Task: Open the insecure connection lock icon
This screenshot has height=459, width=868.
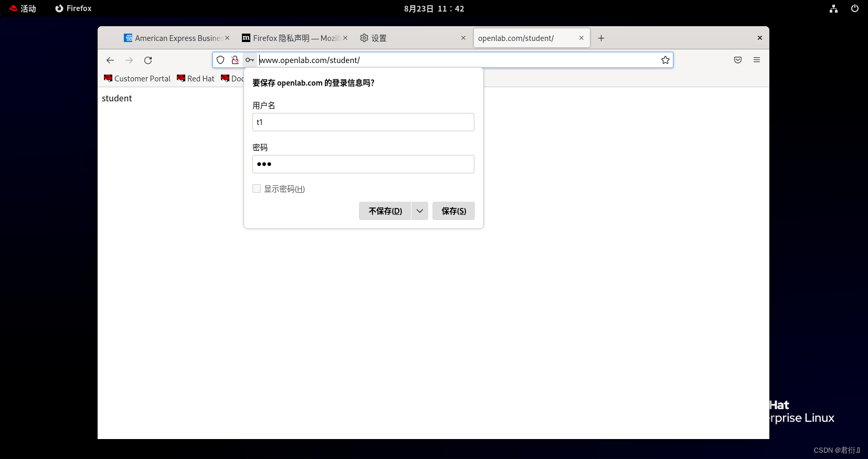Action: coord(235,60)
